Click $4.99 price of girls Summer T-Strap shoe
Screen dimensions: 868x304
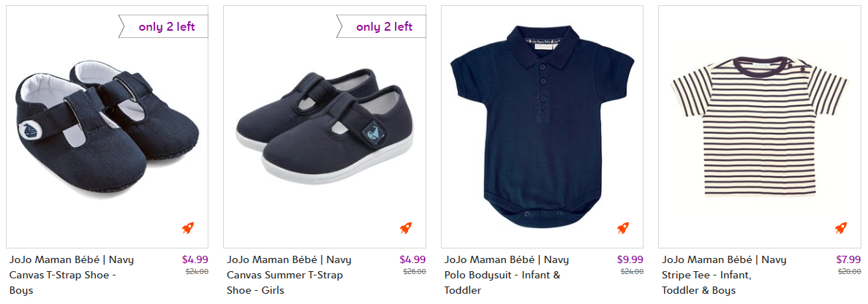412,259
